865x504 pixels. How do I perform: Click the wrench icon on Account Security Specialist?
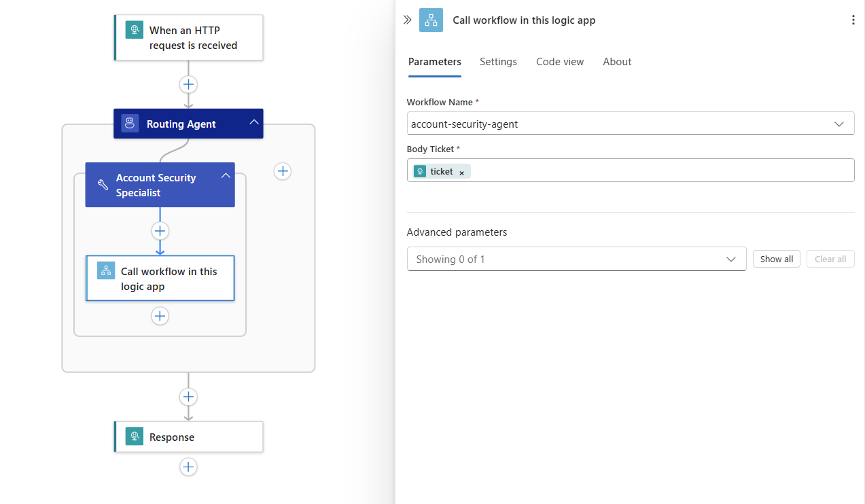(102, 184)
